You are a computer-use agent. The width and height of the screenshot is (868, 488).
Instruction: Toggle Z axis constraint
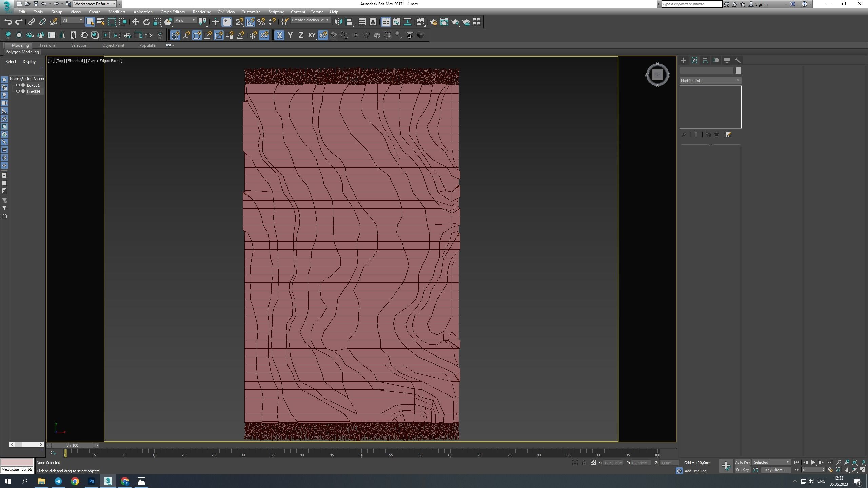point(301,35)
